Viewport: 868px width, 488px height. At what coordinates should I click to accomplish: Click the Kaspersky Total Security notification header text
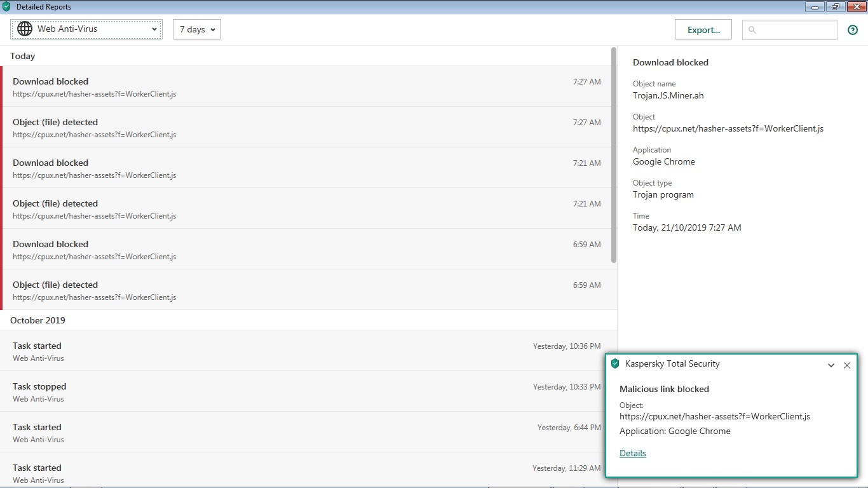672,364
